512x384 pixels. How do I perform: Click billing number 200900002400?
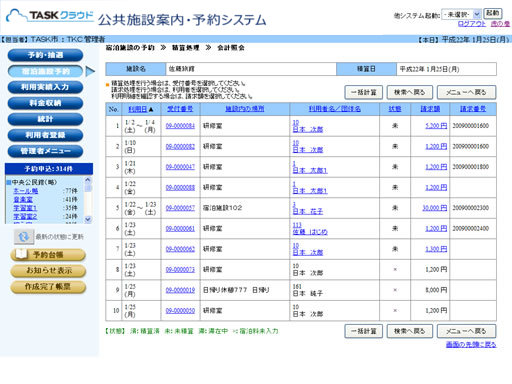pos(470,229)
